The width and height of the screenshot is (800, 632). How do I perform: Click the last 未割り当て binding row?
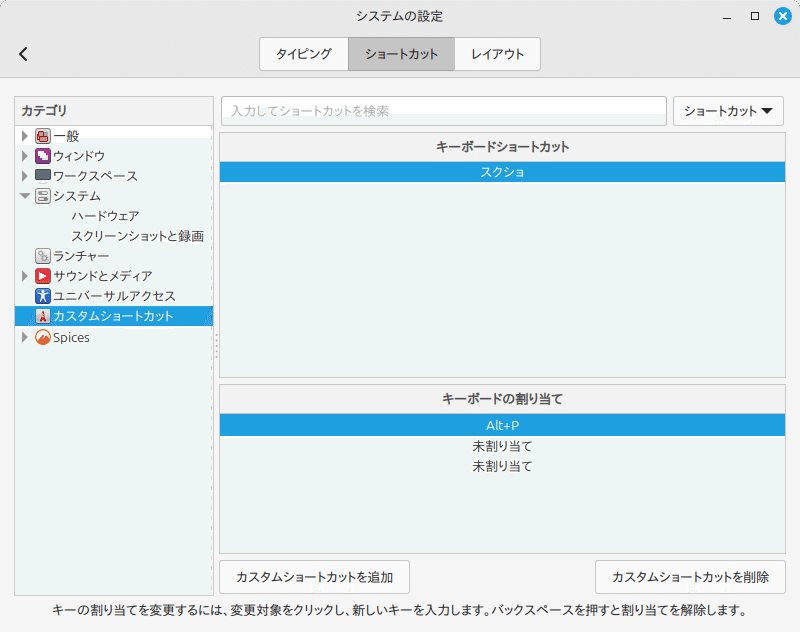[502, 466]
